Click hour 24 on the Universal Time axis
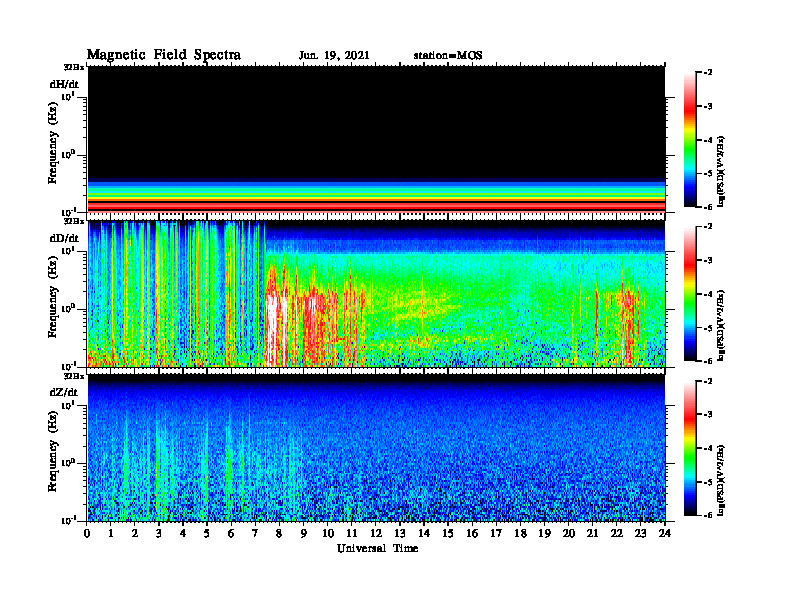This screenshot has width=792, height=612. (665, 533)
